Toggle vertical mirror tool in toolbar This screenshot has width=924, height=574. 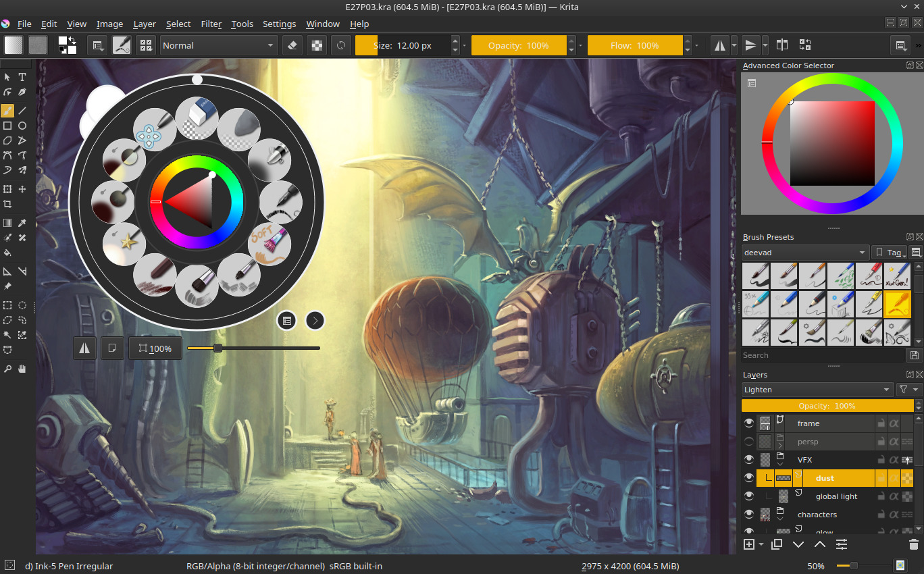750,45
